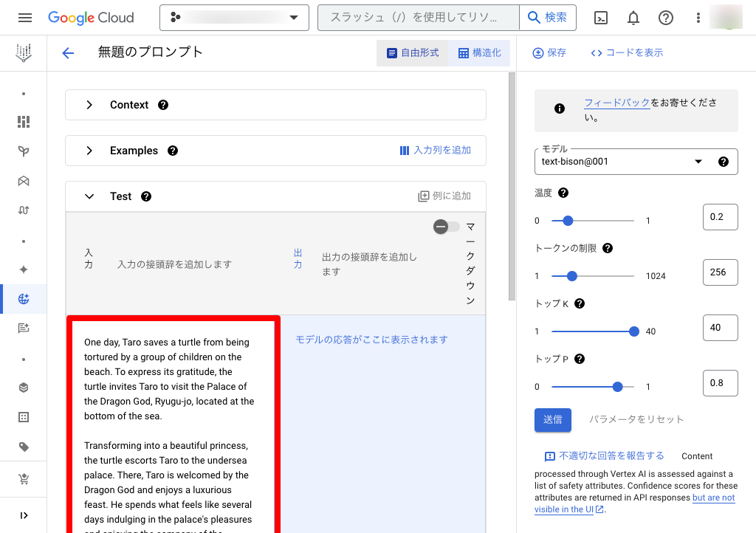756x533 pixels.
Task: Activate the Cloud Shell terminal icon
Action: [x=602, y=18]
